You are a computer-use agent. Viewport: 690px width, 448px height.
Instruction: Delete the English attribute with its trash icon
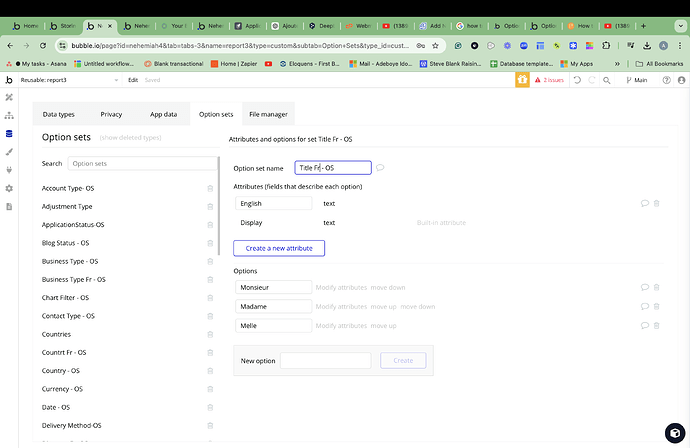pos(657,203)
